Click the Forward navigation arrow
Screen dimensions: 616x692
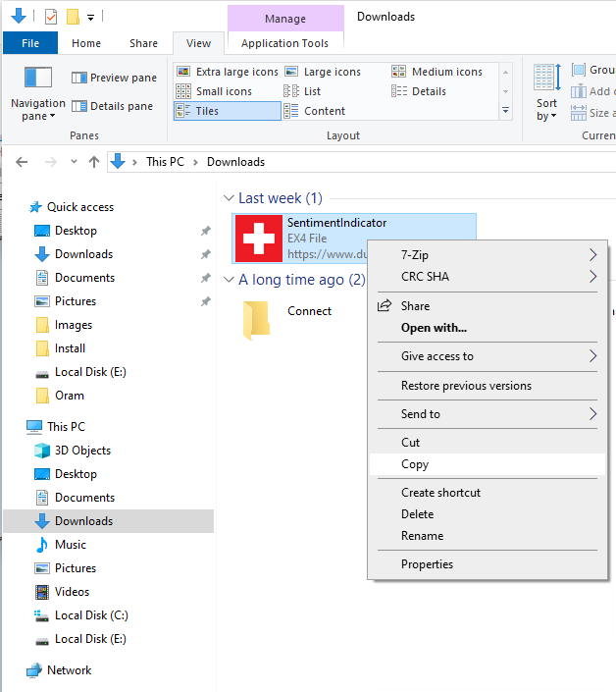tap(51, 162)
